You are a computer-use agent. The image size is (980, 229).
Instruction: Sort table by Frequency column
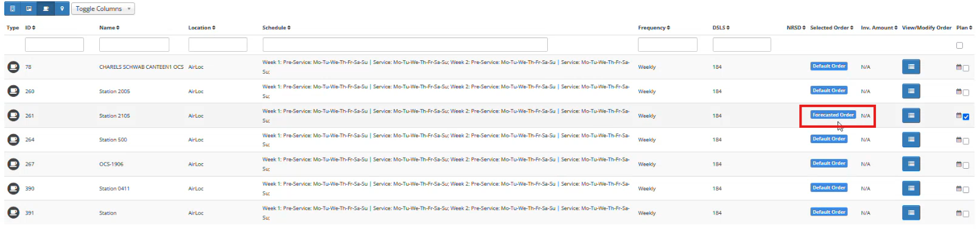coord(654,27)
